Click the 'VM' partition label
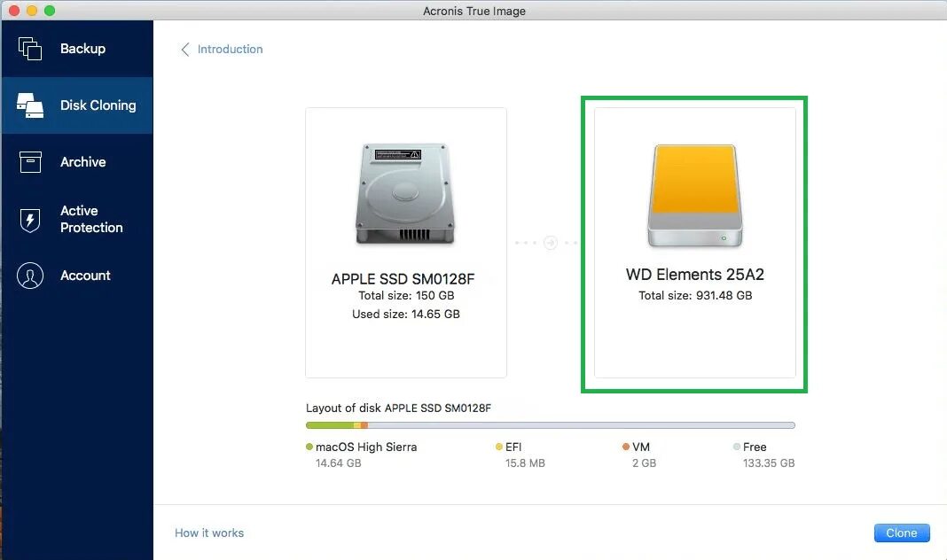The width and height of the screenshot is (947, 560). click(x=641, y=447)
